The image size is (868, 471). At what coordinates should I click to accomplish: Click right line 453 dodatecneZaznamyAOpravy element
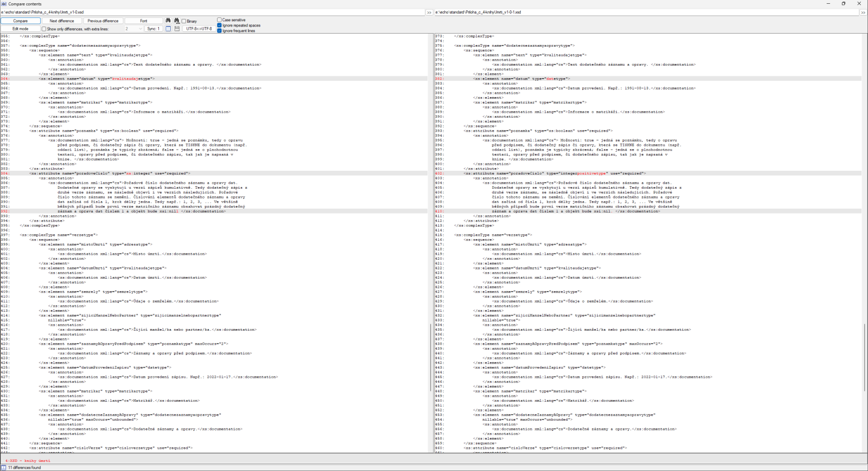(564, 415)
